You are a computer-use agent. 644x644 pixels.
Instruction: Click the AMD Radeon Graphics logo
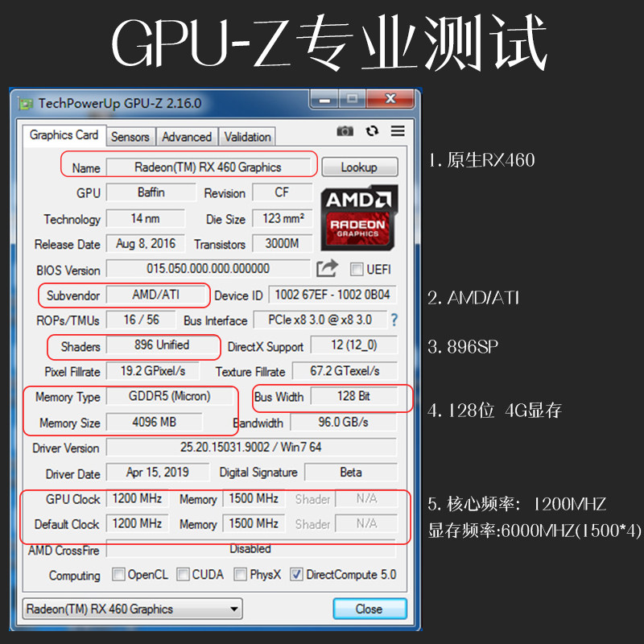point(358,220)
